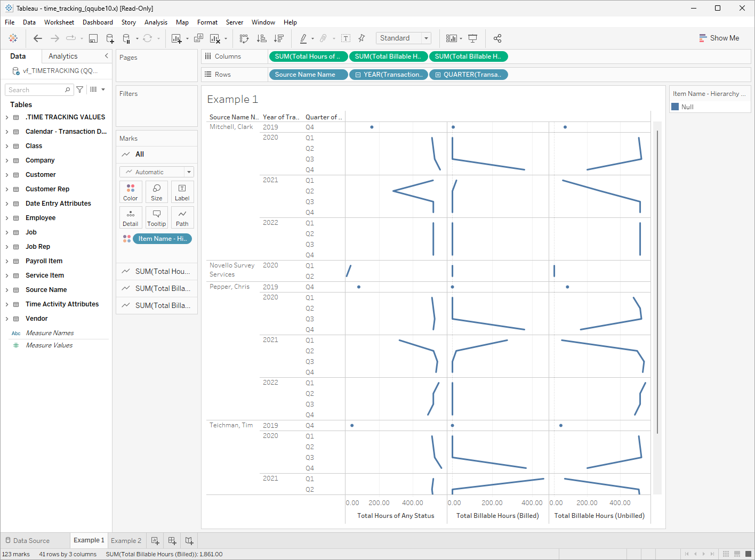The image size is (755, 560).
Task: Toggle the Highlight tool
Action: 304,38
